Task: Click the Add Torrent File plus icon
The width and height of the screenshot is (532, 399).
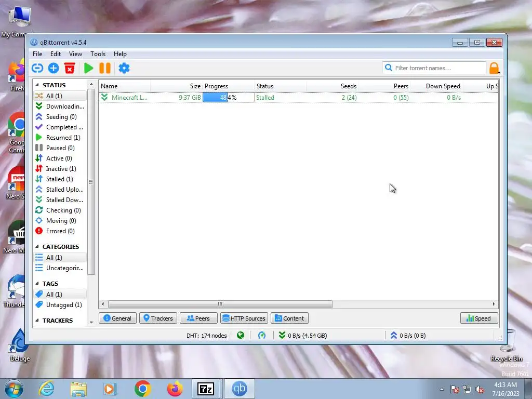Action: pos(54,68)
